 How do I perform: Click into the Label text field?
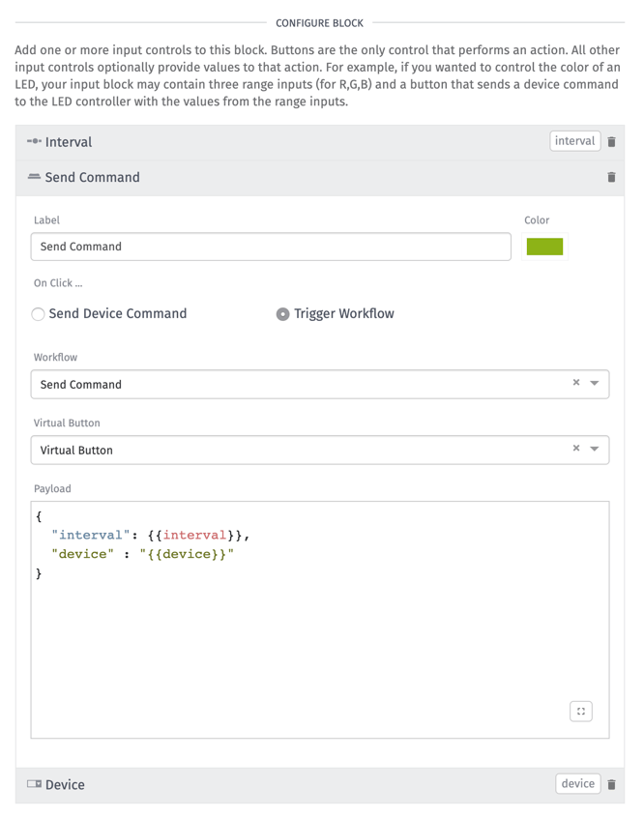[x=271, y=247]
